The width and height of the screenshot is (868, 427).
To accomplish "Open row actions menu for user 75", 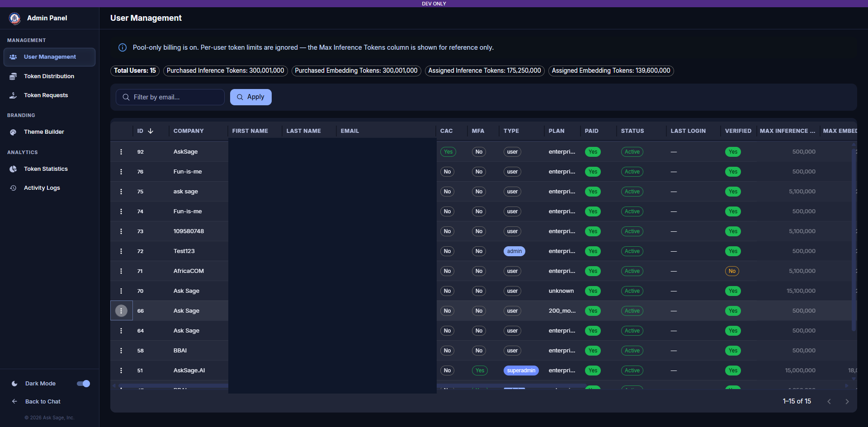I will [x=121, y=192].
